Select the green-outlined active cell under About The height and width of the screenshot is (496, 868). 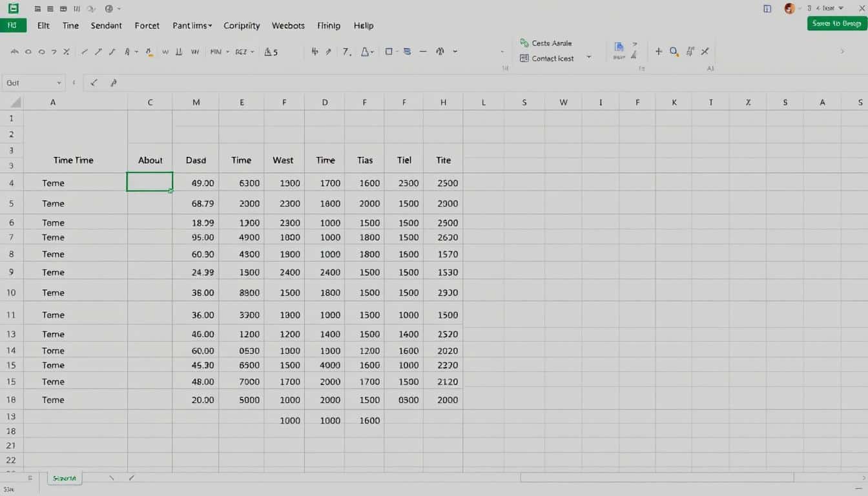click(150, 182)
